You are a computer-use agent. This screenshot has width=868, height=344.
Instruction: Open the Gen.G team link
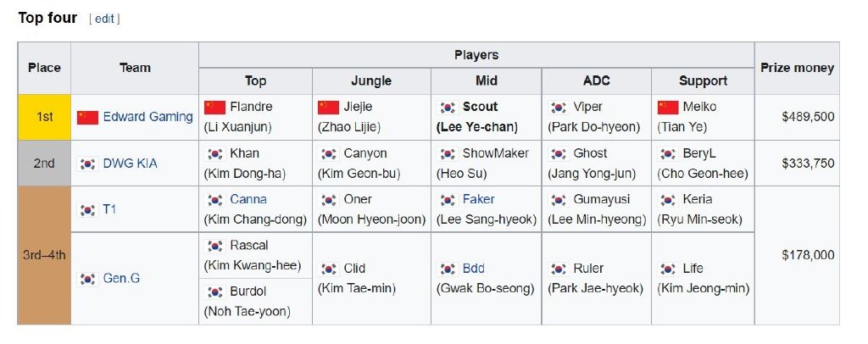(x=121, y=278)
